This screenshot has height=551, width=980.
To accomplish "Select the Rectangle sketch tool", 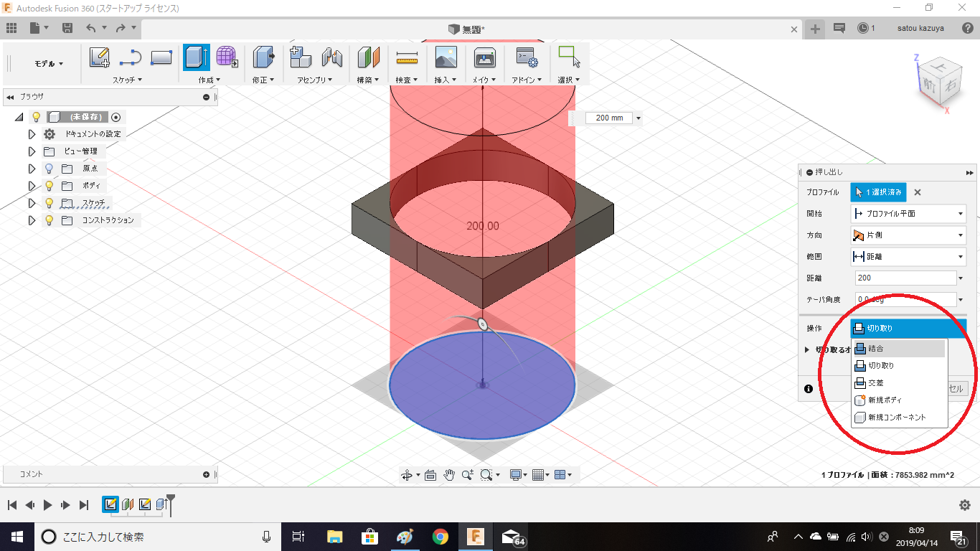I will tap(161, 57).
